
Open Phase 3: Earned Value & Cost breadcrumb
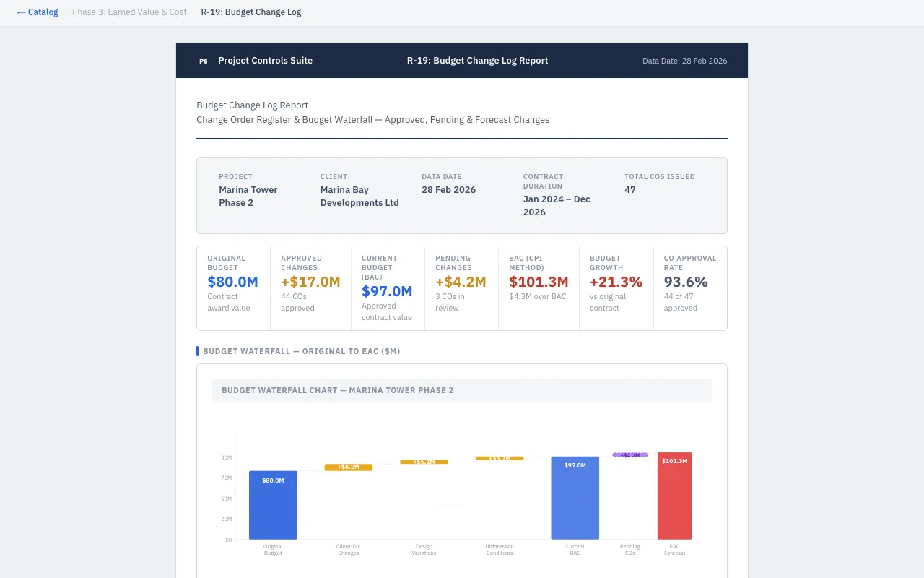(129, 12)
